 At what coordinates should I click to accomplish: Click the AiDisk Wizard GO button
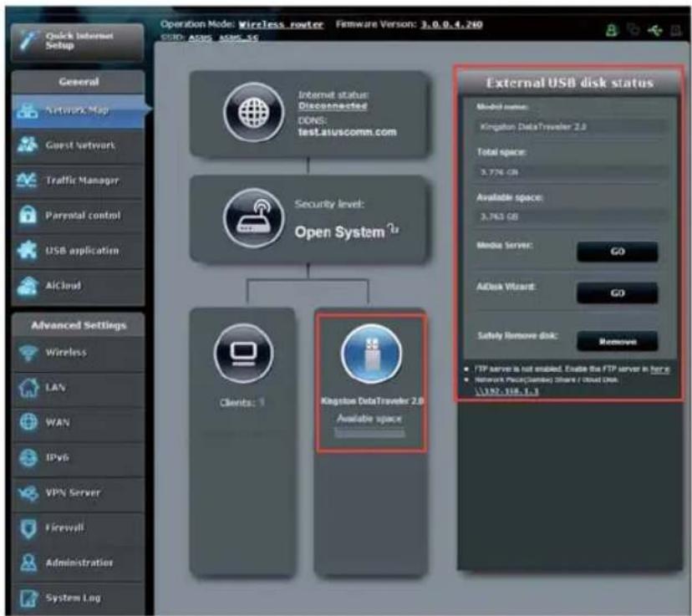point(617,293)
